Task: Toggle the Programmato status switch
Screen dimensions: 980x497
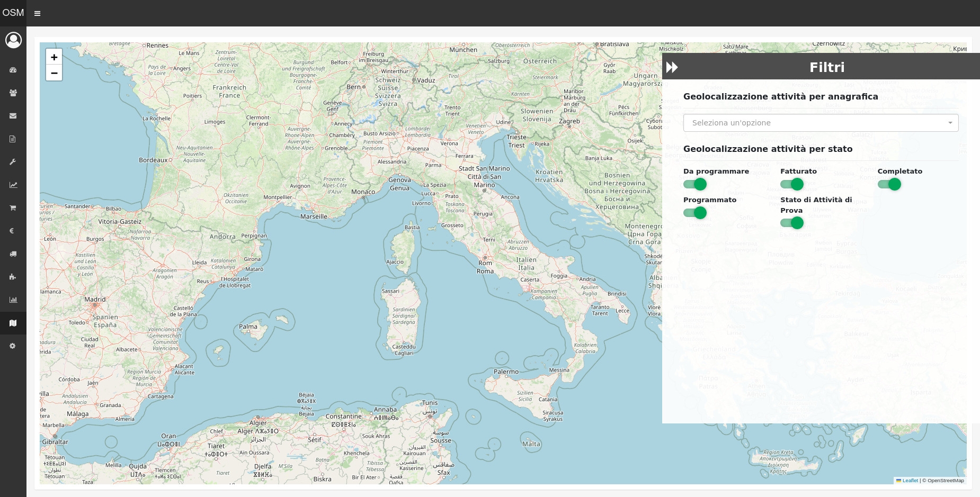Action: point(694,213)
